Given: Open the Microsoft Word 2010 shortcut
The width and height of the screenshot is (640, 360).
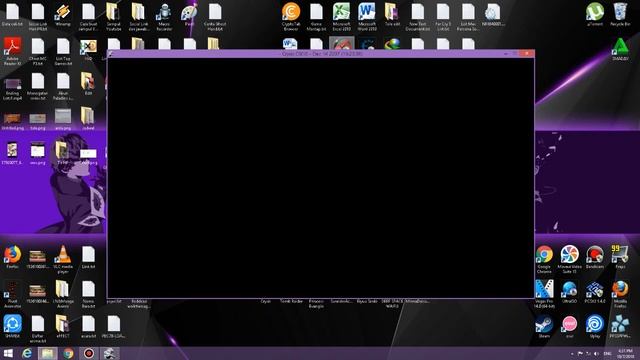Looking at the screenshot, I should 367,17.
